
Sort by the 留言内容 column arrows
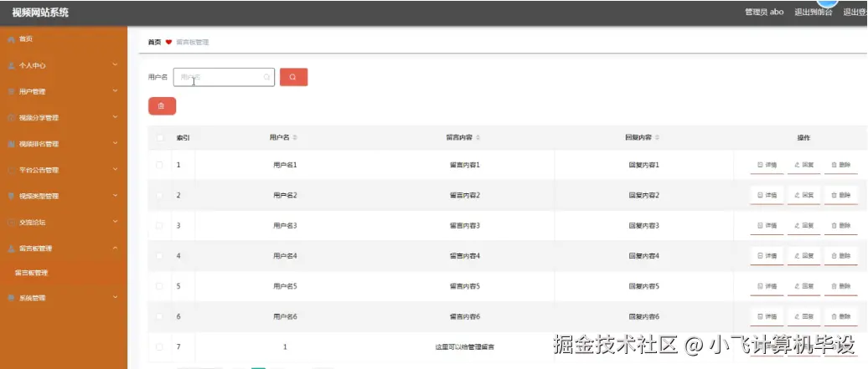coord(478,138)
